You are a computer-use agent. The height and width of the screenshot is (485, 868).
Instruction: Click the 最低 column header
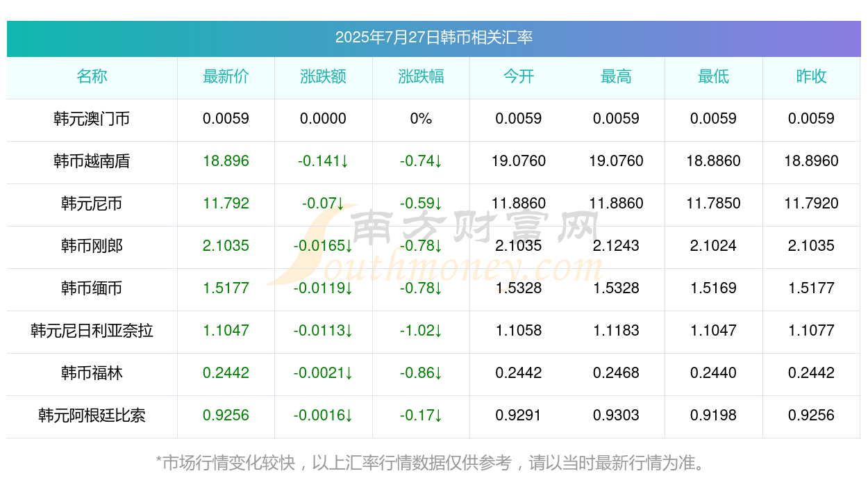point(714,76)
